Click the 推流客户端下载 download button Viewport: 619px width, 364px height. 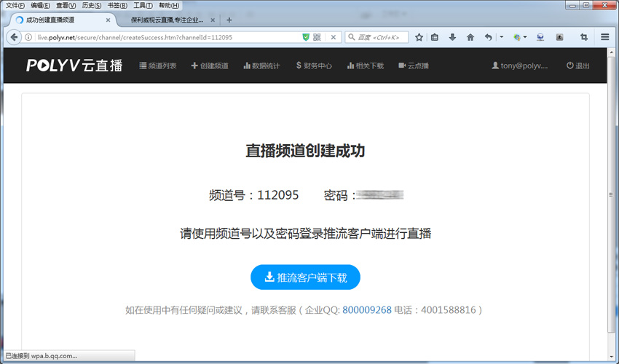[x=305, y=277]
